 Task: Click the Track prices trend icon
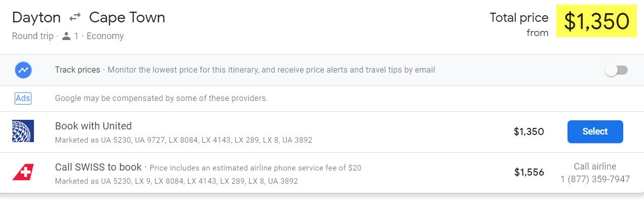pos(23,70)
